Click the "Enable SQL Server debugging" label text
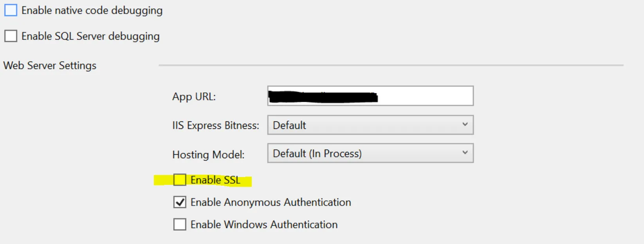 [90, 36]
